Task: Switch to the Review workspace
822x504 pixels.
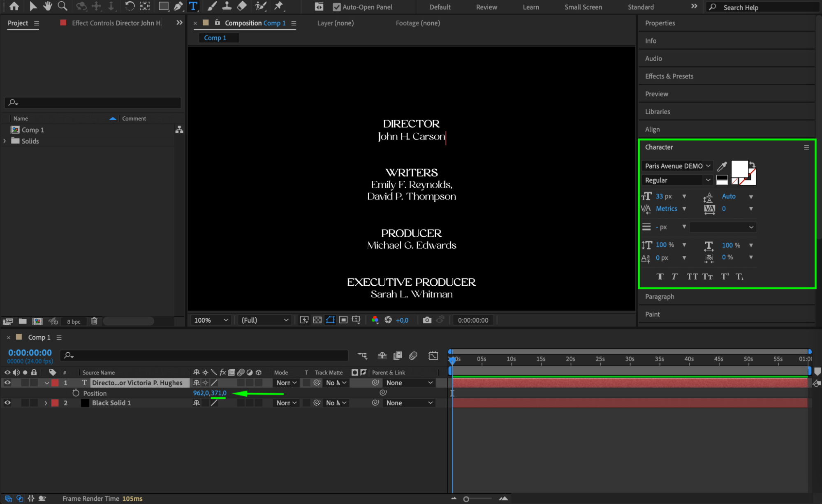Action: [486, 7]
